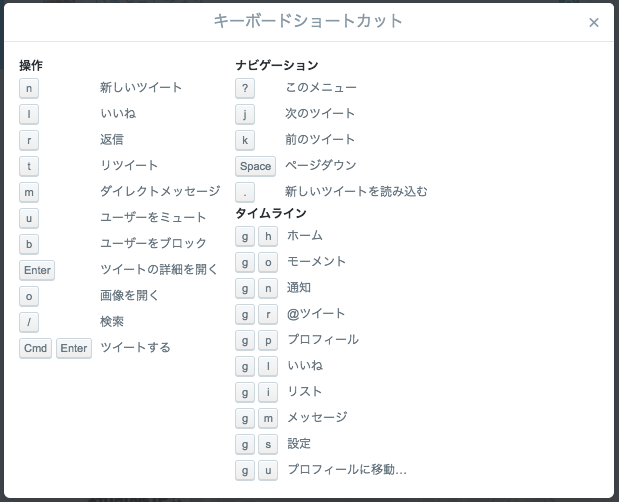
Task: Click the Cmd key next to ツイートする
Action: tap(35, 348)
